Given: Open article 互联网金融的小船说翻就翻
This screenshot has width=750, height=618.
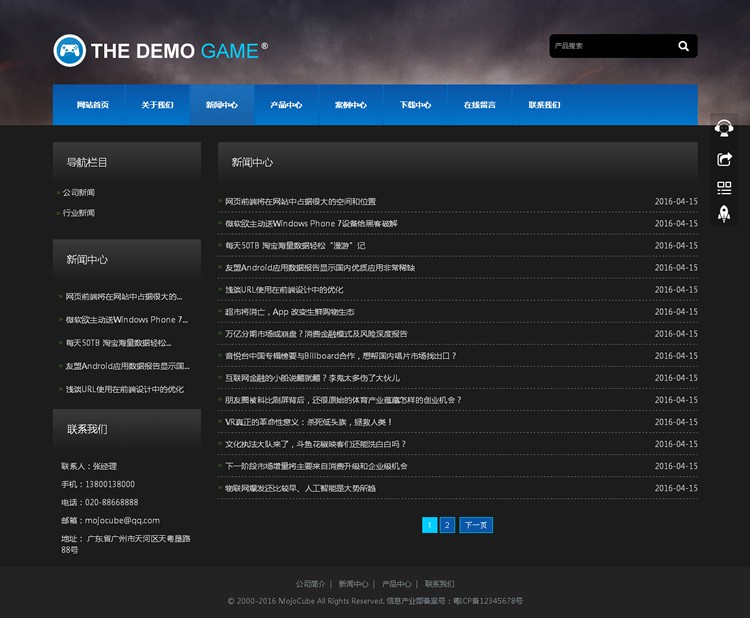Looking at the screenshot, I should click(x=312, y=378).
